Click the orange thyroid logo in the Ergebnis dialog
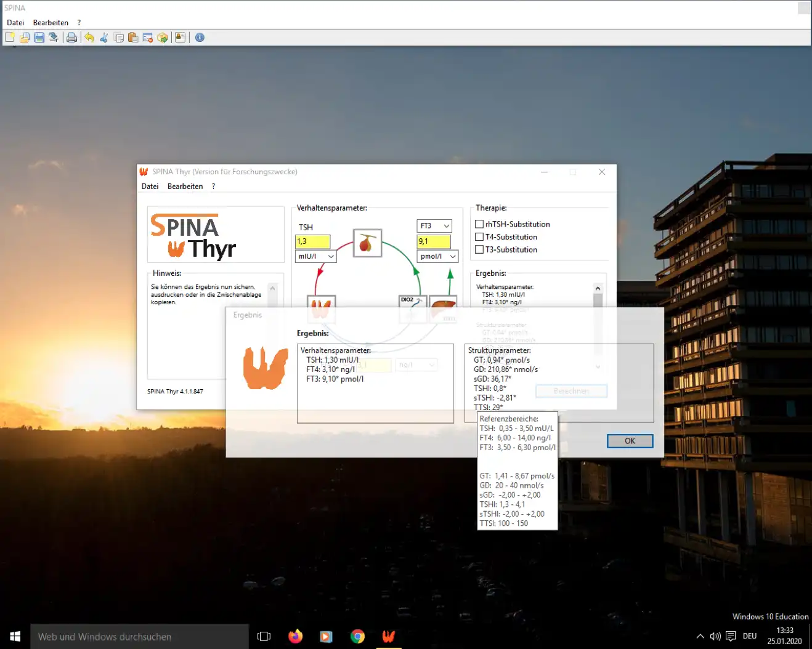Image resolution: width=812 pixels, height=649 pixels. [266, 368]
